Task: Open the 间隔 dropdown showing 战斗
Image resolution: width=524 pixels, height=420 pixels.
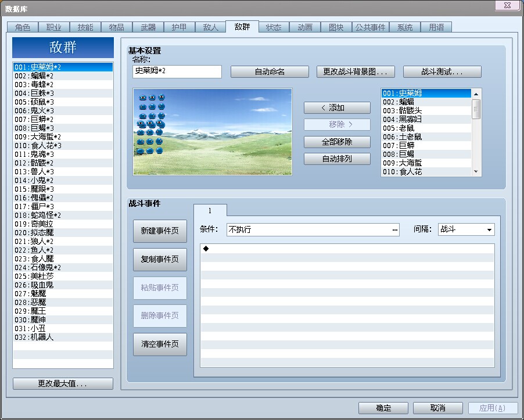Action: (466, 229)
